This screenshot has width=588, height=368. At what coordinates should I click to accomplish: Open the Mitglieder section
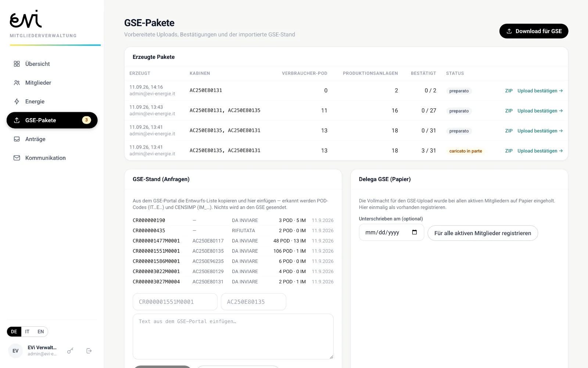(52, 83)
